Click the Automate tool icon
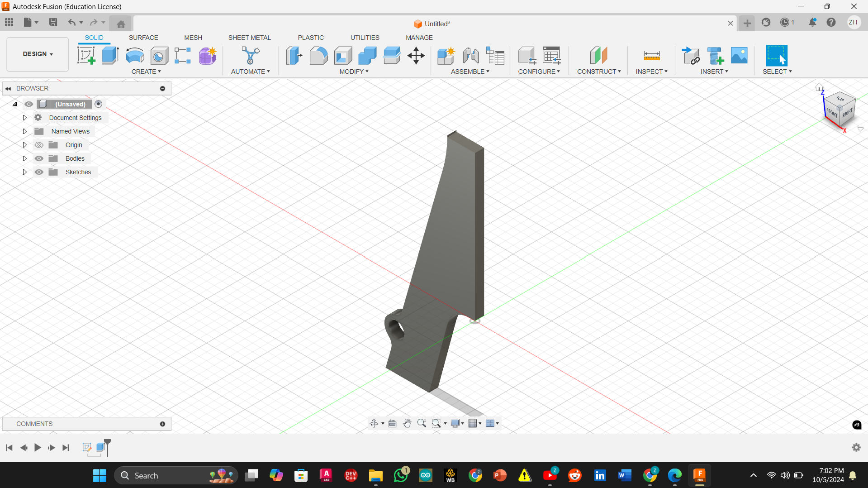The width and height of the screenshot is (868, 488). click(250, 56)
